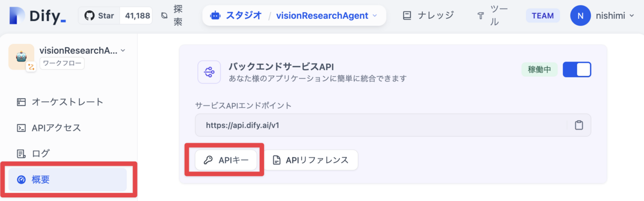Image resolution: width=644 pixels, height=201 pixels.
Task: Open the nishimi account dropdown
Action: click(x=615, y=16)
